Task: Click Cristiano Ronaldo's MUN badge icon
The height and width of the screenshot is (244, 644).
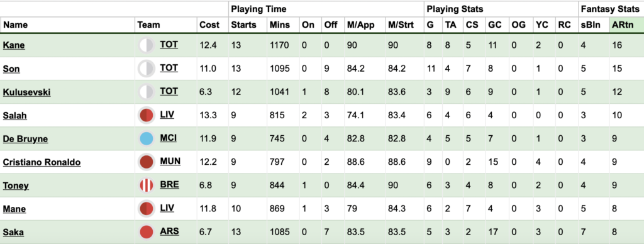Action: [147, 162]
